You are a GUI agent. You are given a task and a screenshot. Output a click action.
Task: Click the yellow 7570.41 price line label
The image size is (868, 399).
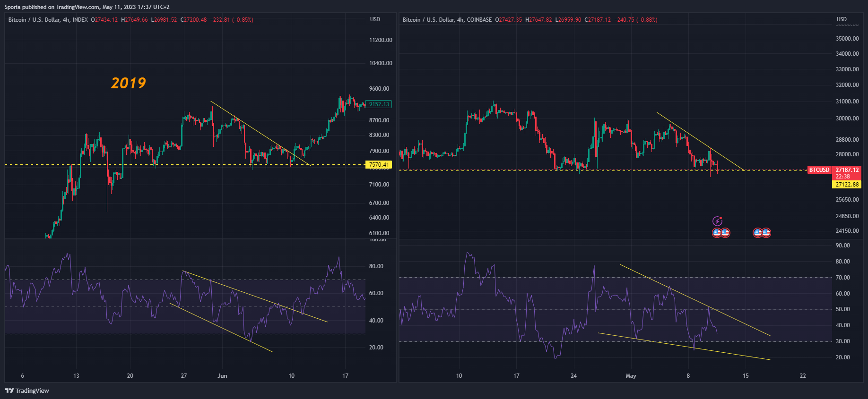(379, 165)
